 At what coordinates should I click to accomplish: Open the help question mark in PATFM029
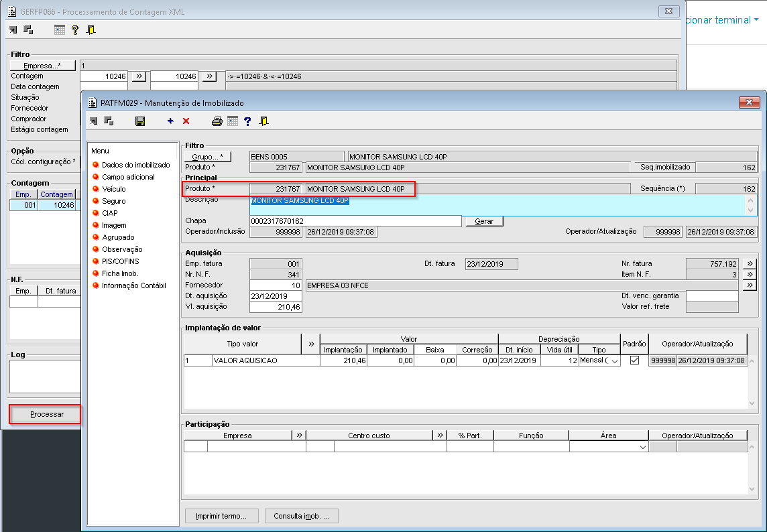tap(247, 121)
